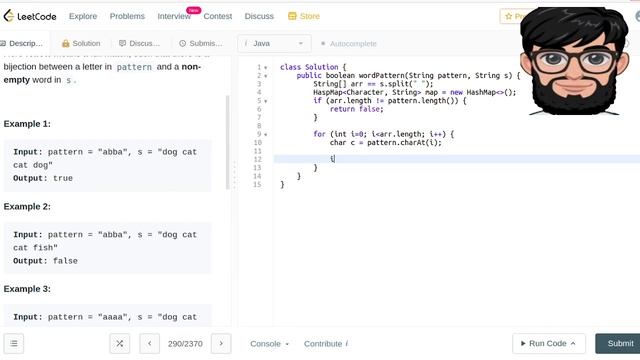Click the Example 2 heading
This screenshot has height=360, width=640.
[x=27, y=207]
